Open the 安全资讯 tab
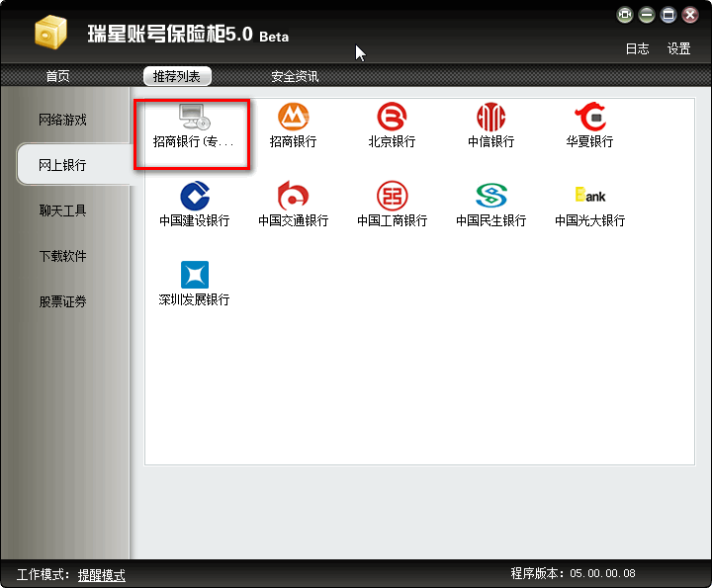The image size is (712, 588). tap(295, 76)
